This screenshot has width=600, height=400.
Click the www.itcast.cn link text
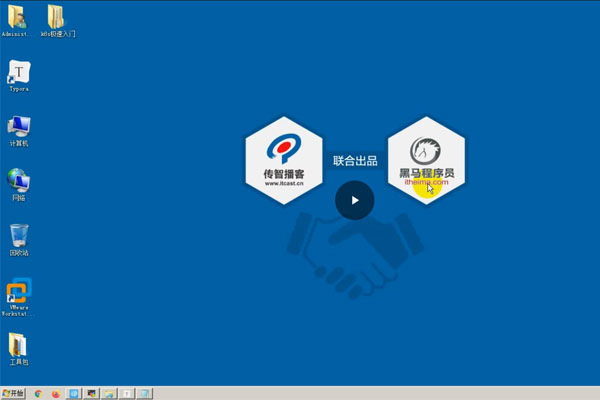284,184
